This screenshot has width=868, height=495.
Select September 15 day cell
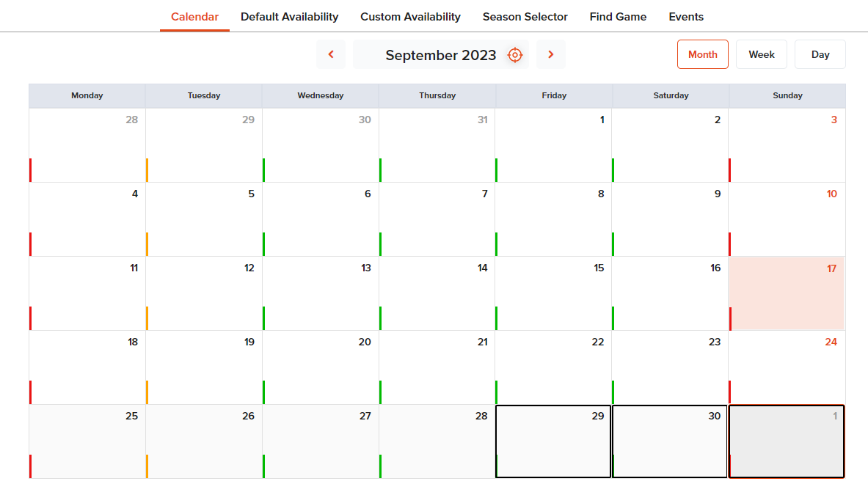553,293
